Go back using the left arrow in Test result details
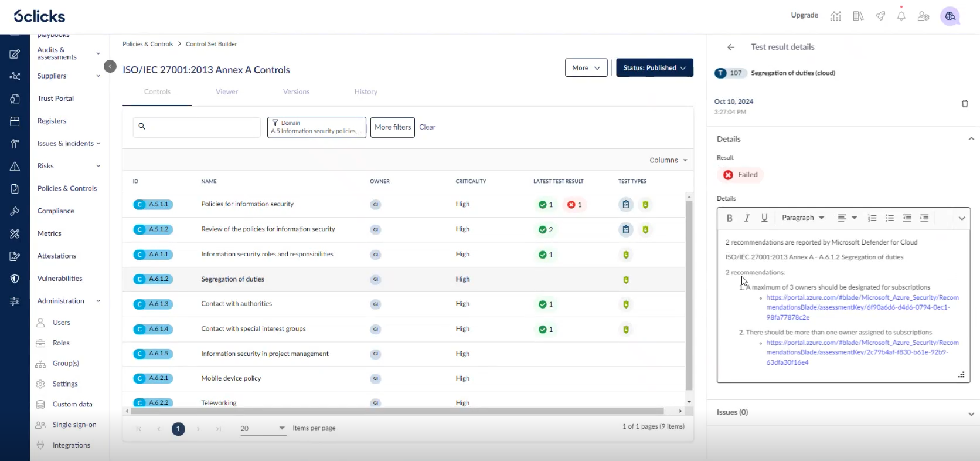The width and height of the screenshot is (980, 461). pos(731,48)
